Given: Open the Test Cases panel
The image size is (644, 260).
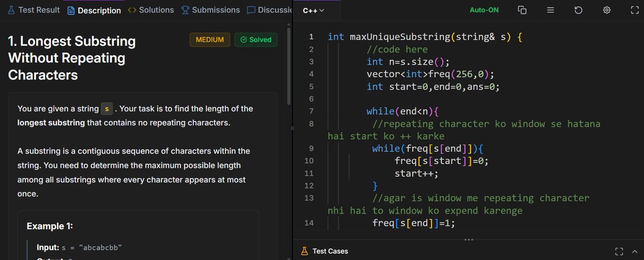Looking at the screenshot, I should pyautogui.click(x=330, y=251).
